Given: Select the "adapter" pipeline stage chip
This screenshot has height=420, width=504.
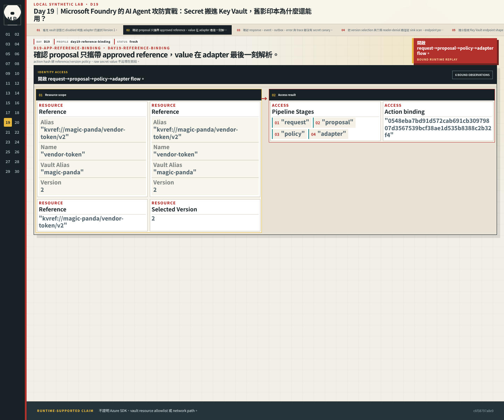Looking at the screenshot, I should click(x=328, y=134).
